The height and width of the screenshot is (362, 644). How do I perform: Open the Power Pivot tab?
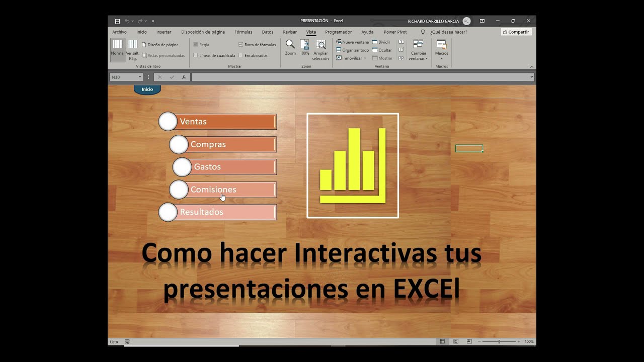pyautogui.click(x=395, y=32)
